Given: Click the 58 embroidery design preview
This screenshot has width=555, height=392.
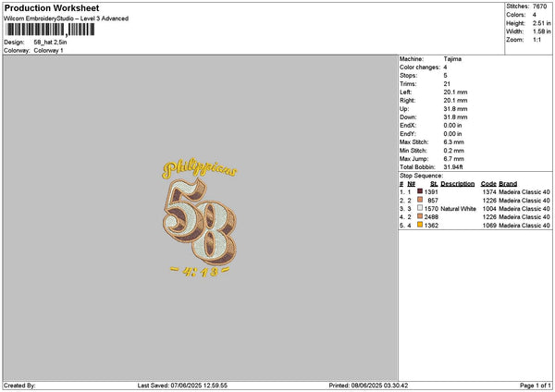Looking at the screenshot, I should coord(200,218).
